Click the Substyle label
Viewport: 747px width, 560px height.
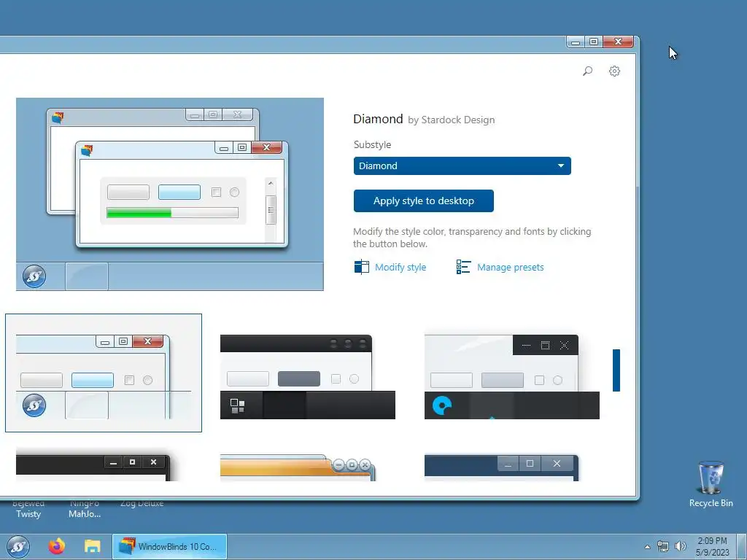point(372,144)
